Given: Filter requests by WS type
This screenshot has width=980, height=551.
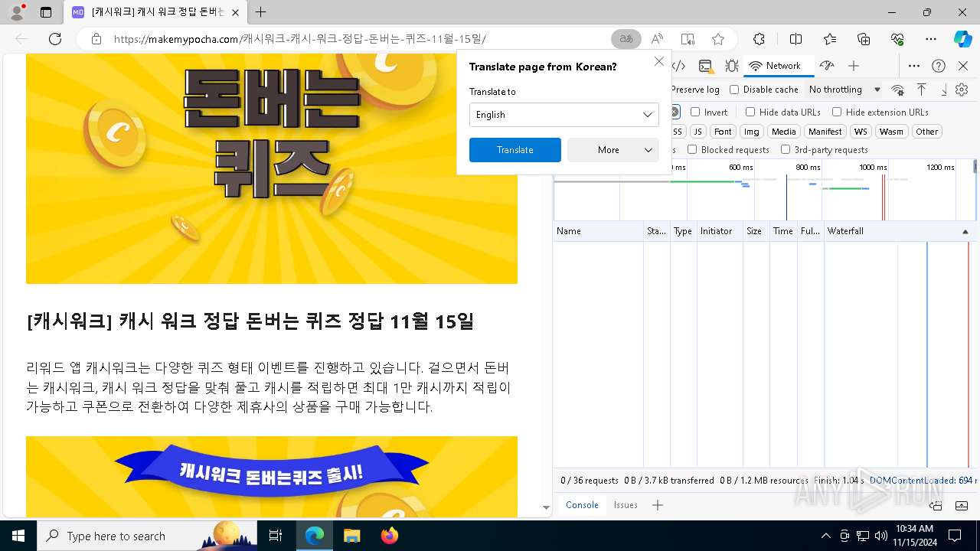Looking at the screenshot, I should [x=861, y=132].
